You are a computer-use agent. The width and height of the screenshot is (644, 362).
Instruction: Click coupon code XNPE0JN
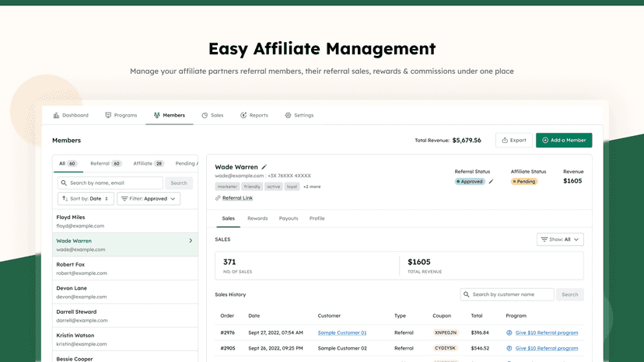(445, 332)
